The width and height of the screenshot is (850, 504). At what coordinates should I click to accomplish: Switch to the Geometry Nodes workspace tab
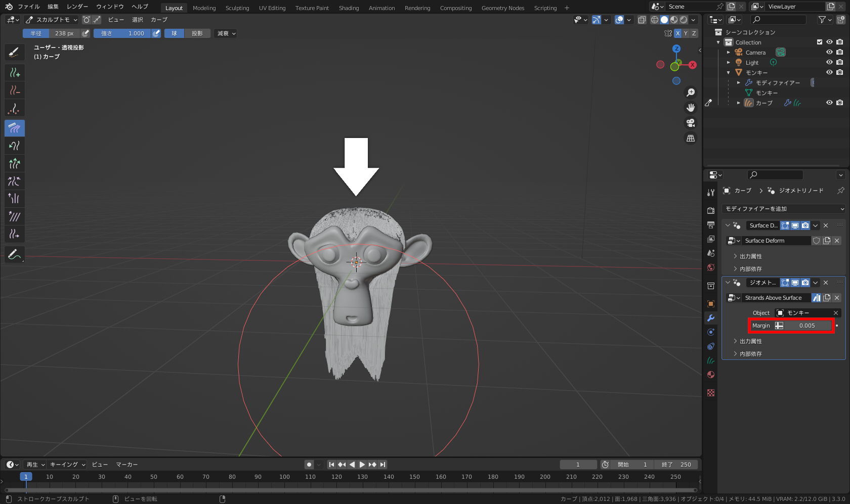click(503, 8)
